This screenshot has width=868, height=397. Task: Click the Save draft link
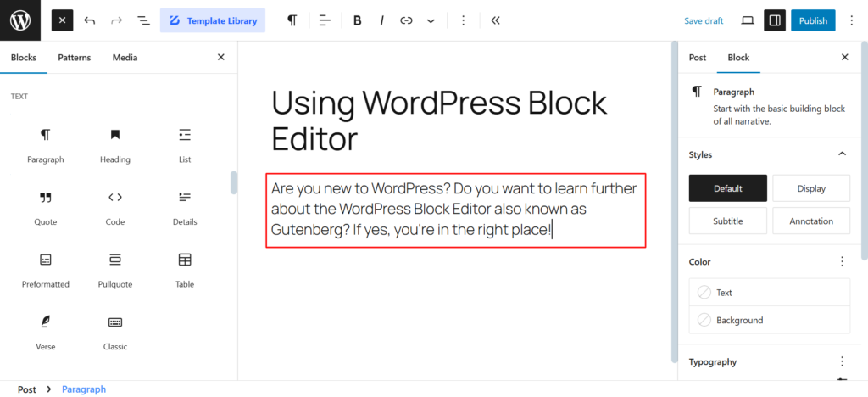(x=704, y=20)
